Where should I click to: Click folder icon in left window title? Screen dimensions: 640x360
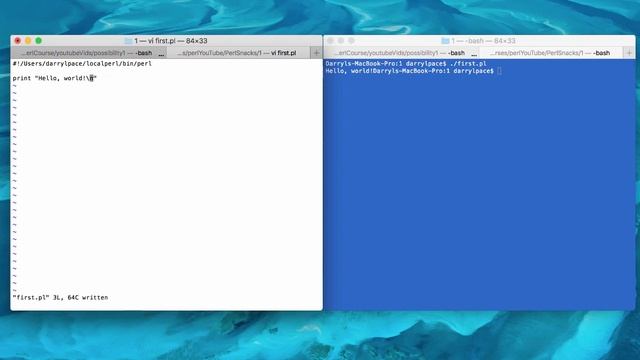(128, 41)
